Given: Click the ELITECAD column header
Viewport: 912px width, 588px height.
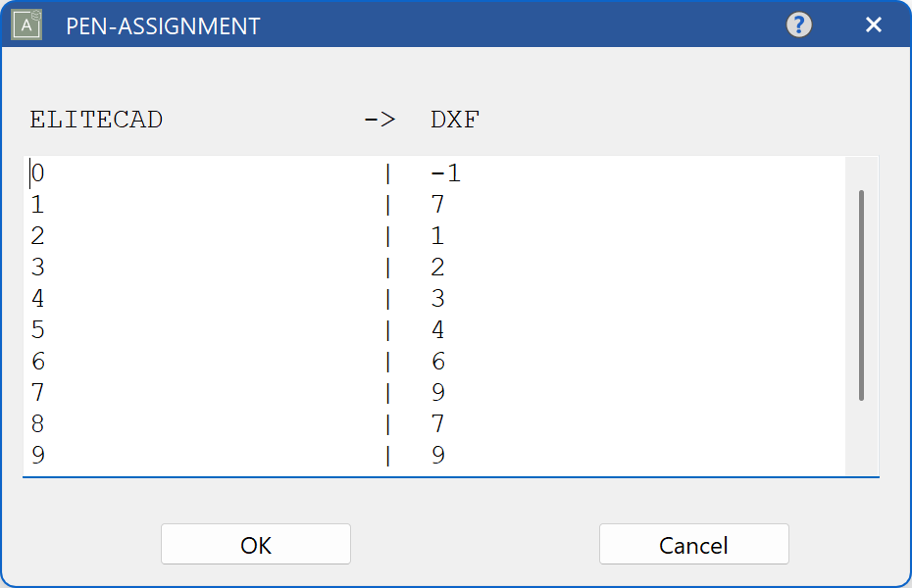Looking at the screenshot, I should pyautogui.click(x=96, y=119).
